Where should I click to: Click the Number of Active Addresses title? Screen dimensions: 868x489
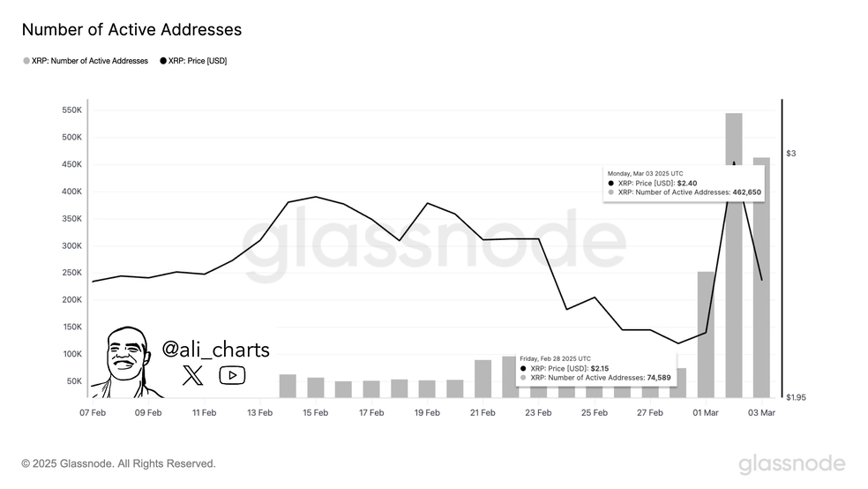[x=131, y=29]
